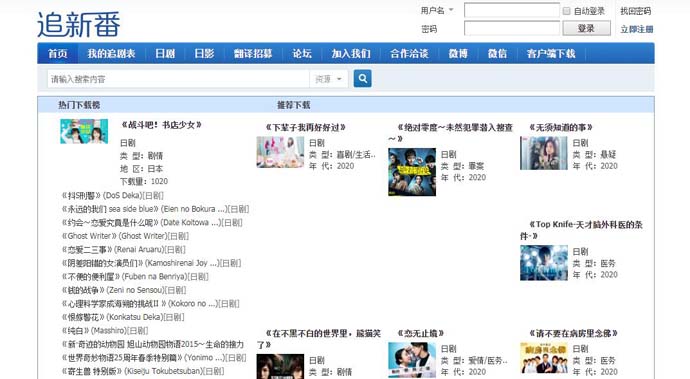
Task: Click the 《请不要在病房里念佛》 title link
Action: 573,333
